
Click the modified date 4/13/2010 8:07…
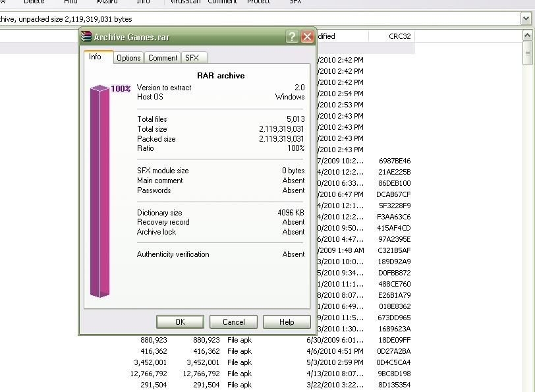pyautogui.click(x=335, y=374)
